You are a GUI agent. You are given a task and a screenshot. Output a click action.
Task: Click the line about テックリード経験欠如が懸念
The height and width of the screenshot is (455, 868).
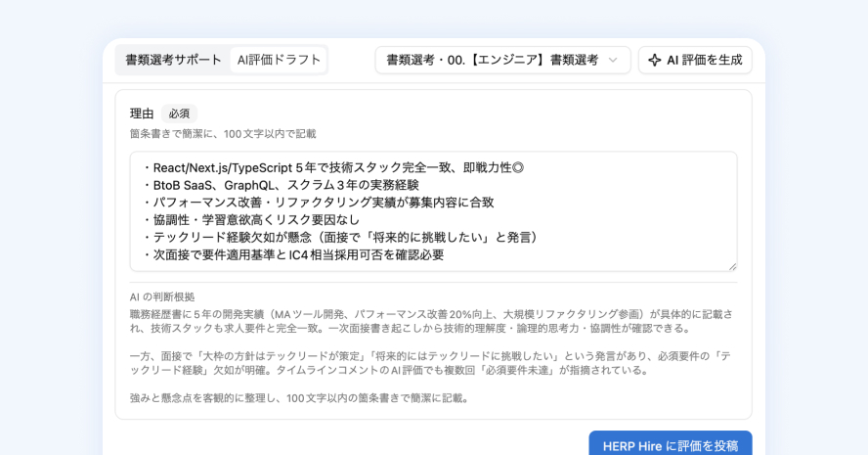click(x=341, y=237)
